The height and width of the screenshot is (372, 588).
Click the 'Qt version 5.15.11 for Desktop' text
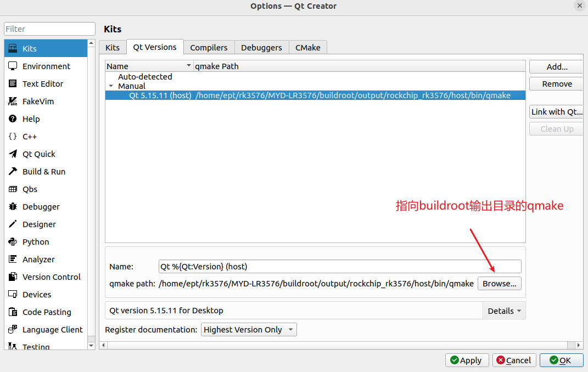166,311
